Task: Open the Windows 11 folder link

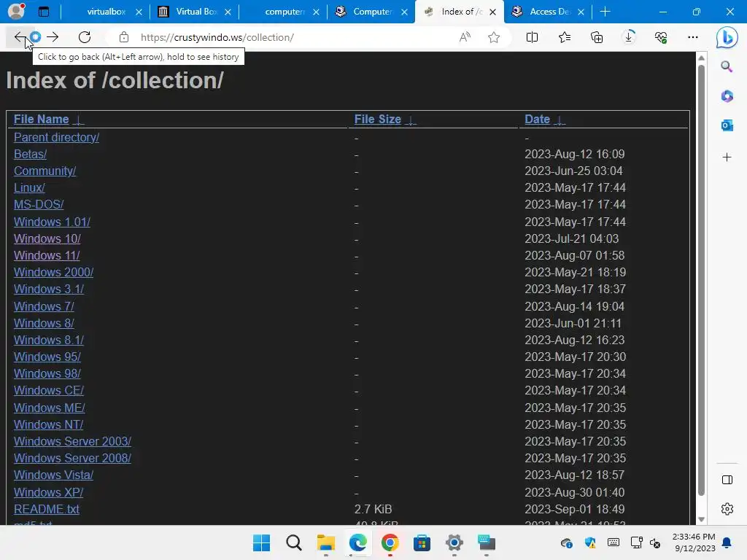Action: (x=47, y=255)
